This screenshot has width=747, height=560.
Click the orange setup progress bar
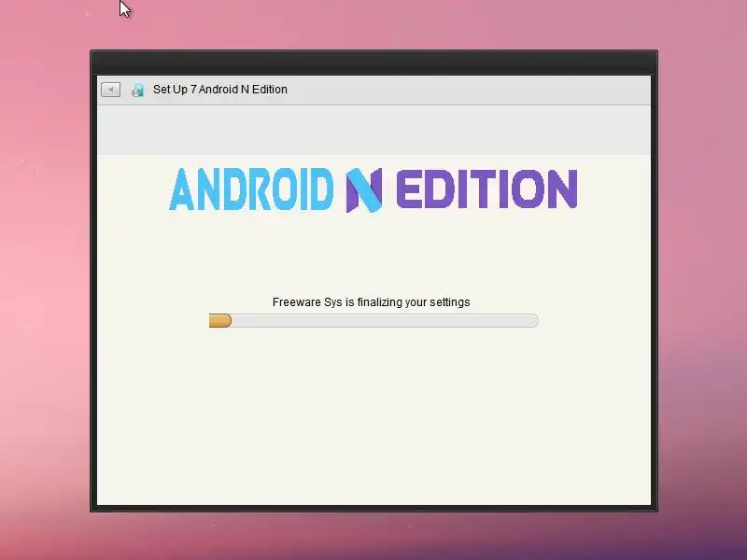[373, 321]
